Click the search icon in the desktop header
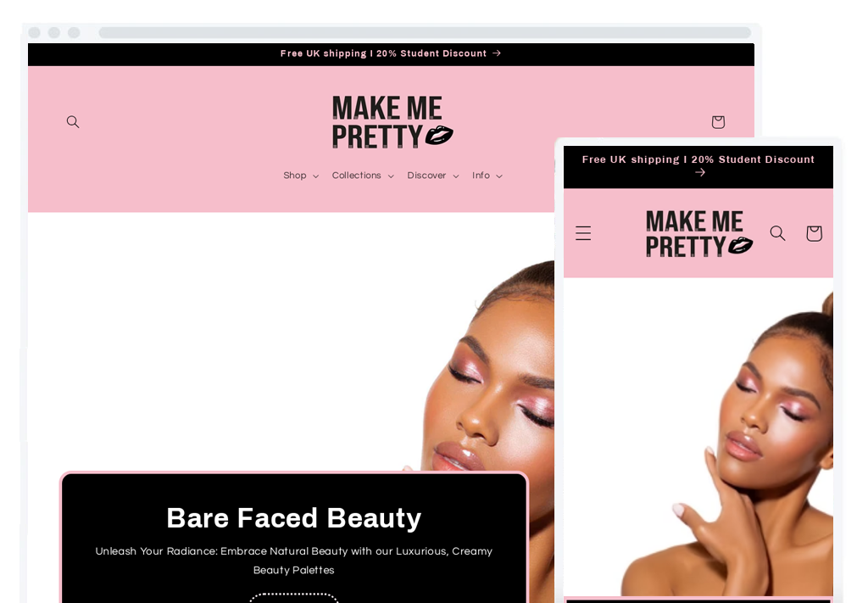Image resolution: width=868 pixels, height=603 pixels. [73, 121]
